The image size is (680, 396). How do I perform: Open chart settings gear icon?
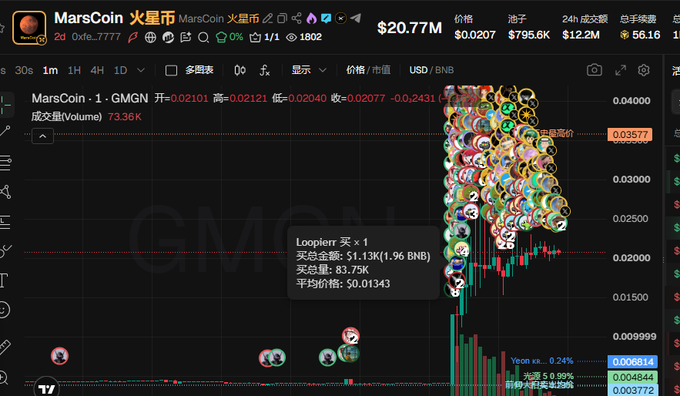click(x=644, y=70)
